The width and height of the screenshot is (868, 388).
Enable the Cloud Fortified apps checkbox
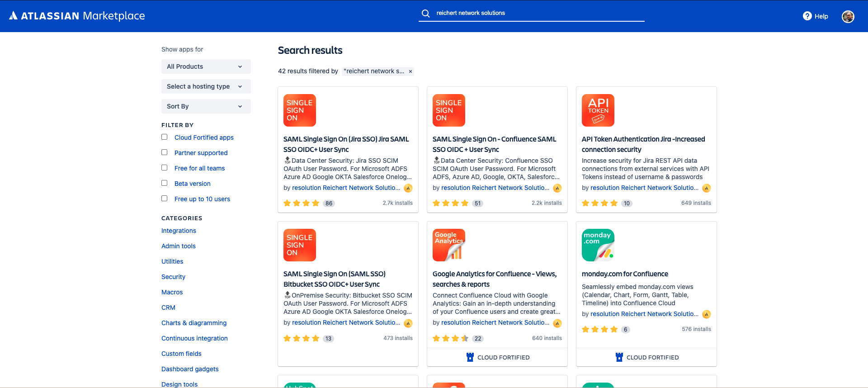point(165,137)
